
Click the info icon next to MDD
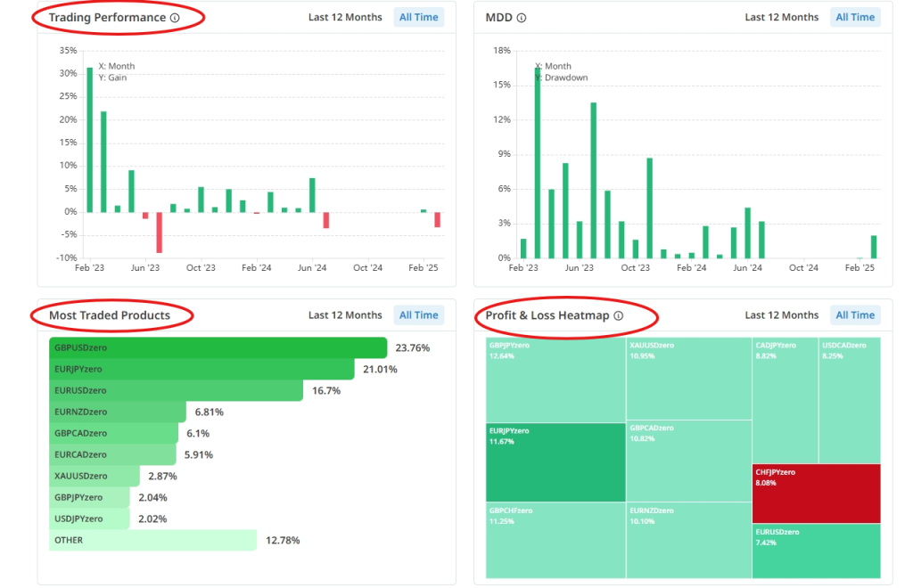point(522,18)
